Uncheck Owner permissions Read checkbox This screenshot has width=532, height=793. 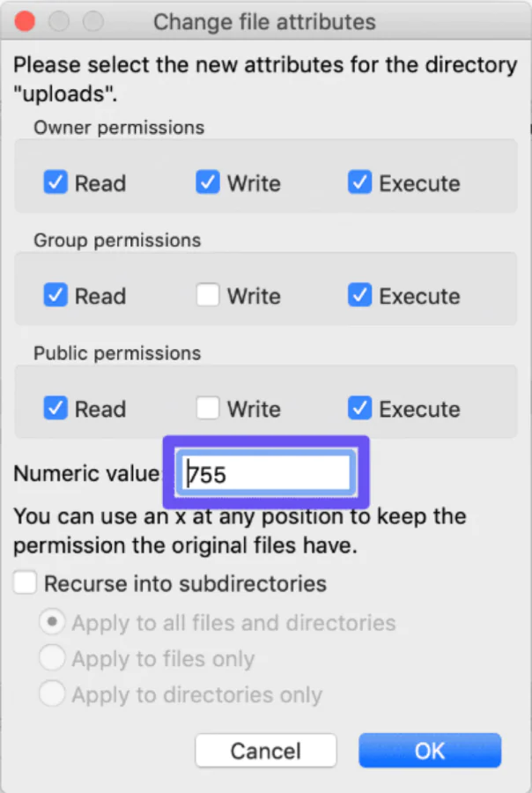click(55, 182)
